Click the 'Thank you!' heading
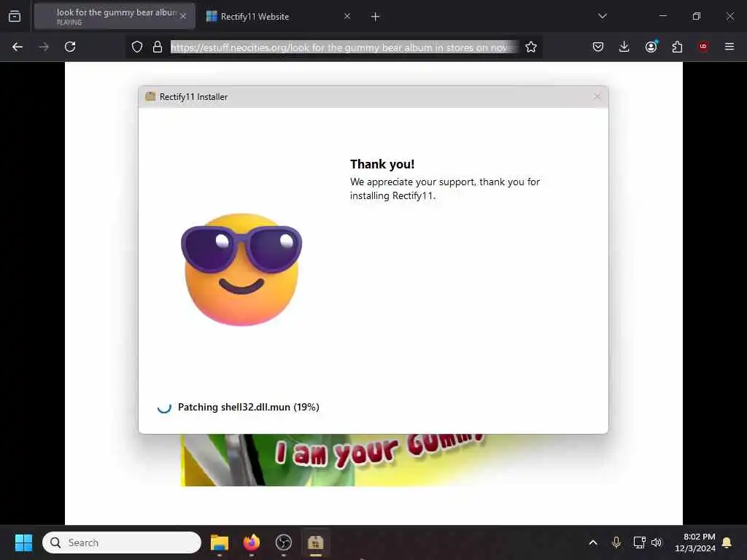The image size is (747, 560). (x=382, y=164)
